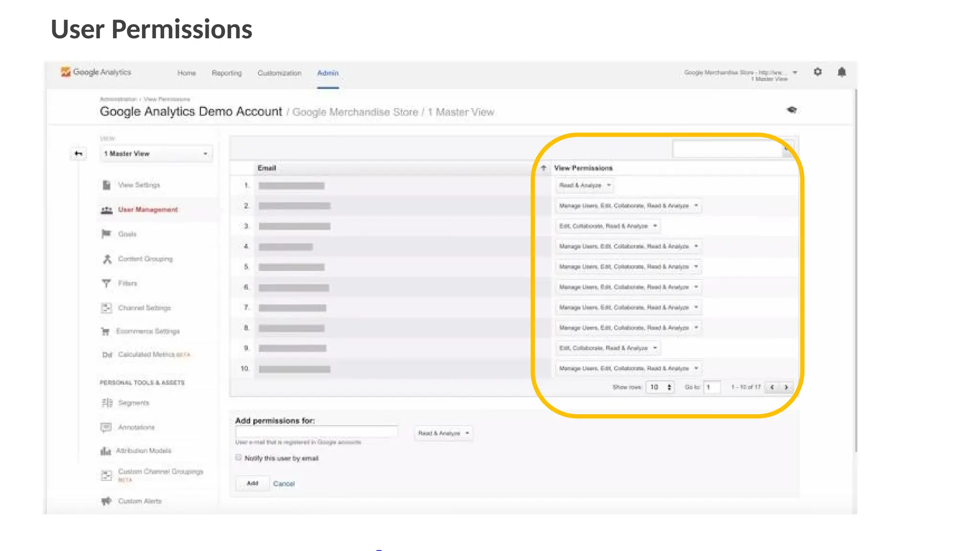Viewport: 980px width, 551px height.
Task: Click the vertical page scrollbar
Action: pos(855,270)
